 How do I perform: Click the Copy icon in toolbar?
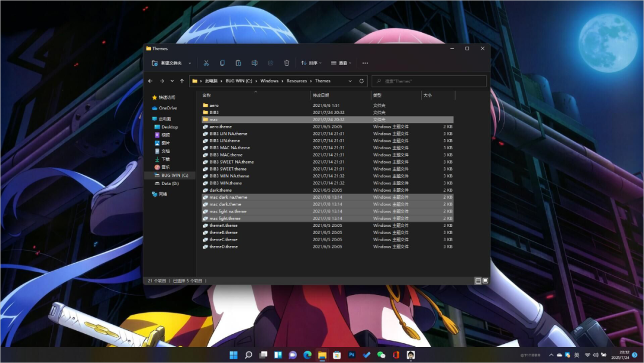222,63
